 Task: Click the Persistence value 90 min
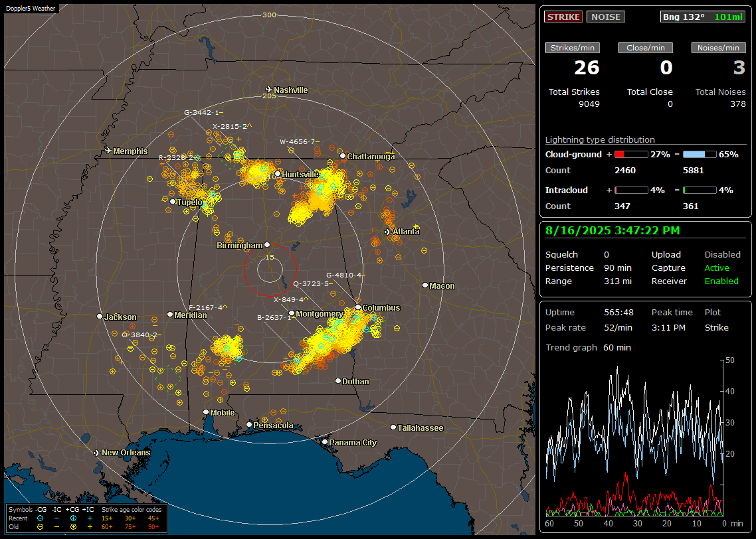(x=618, y=268)
